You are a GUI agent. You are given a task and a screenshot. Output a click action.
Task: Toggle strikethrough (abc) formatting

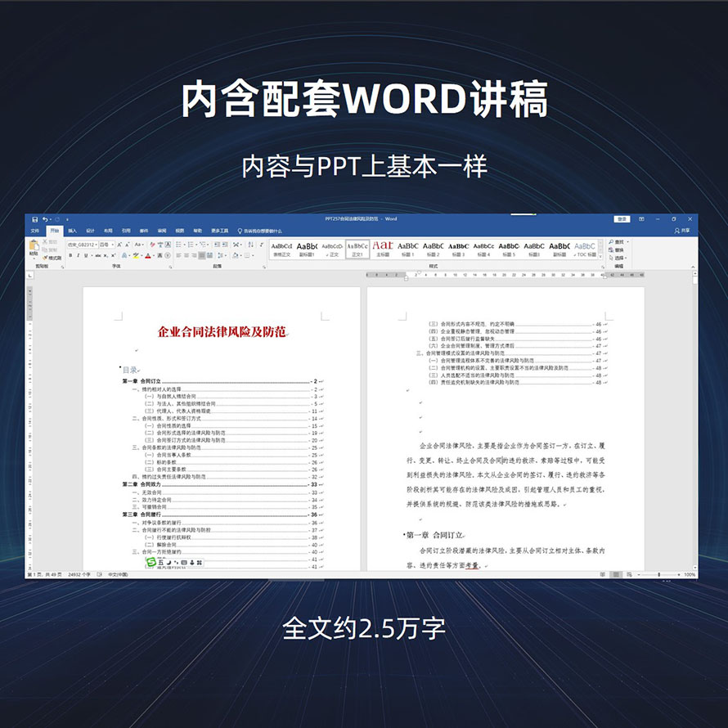(x=98, y=255)
